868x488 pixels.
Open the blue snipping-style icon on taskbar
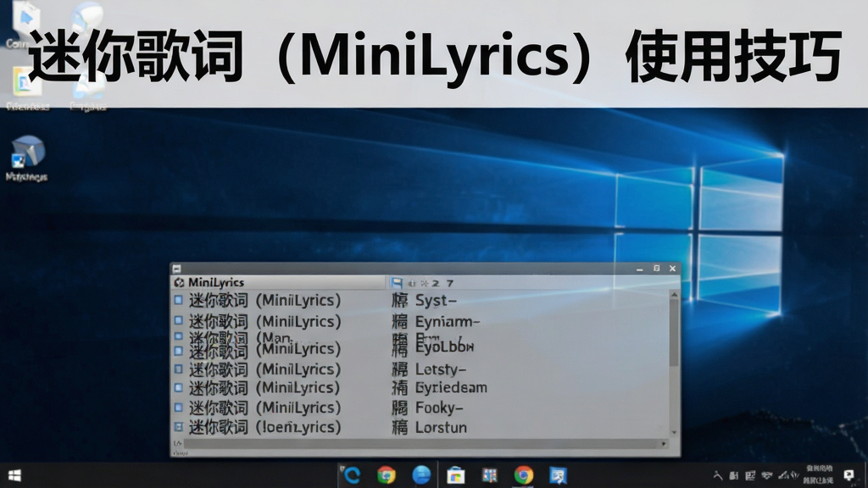558,475
